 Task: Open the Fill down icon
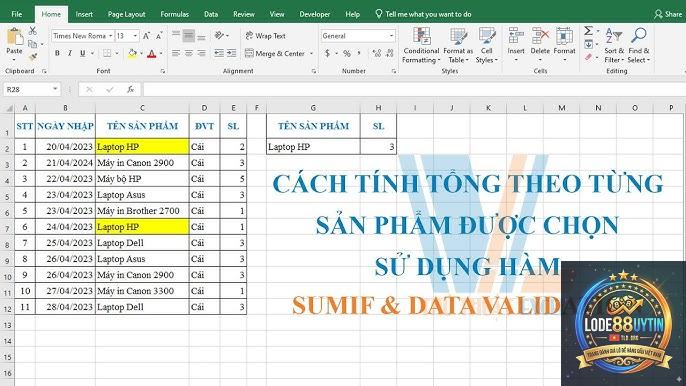(x=588, y=44)
